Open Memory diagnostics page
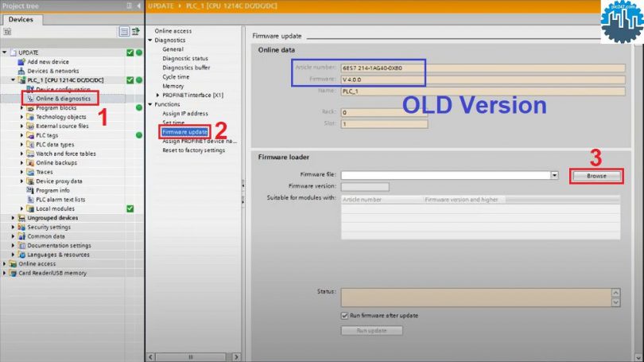 tap(173, 86)
